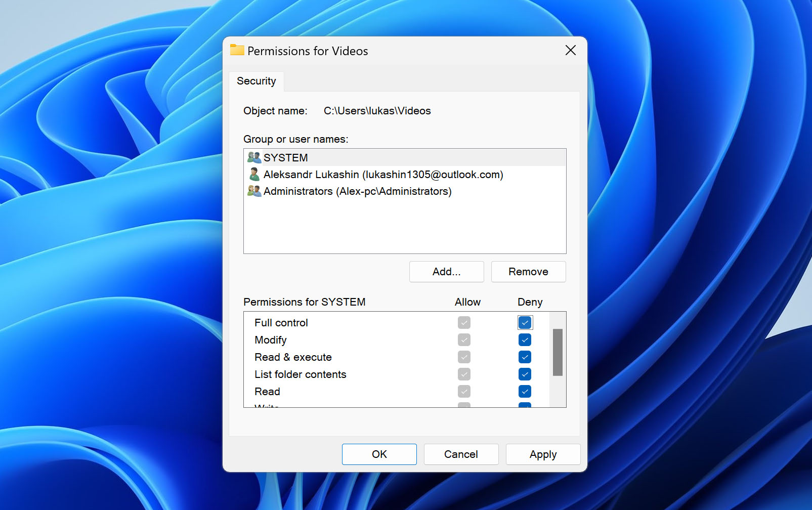Click the Read & execute label

click(x=293, y=357)
